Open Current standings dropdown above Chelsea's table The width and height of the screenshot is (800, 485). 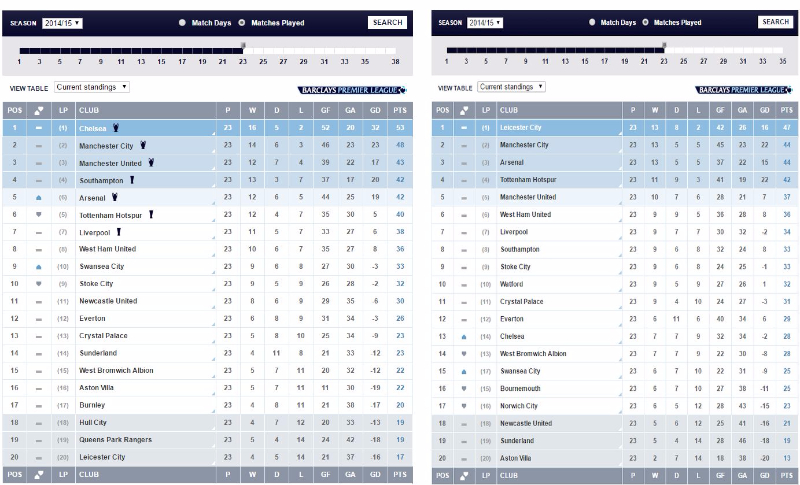tap(92, 87)
